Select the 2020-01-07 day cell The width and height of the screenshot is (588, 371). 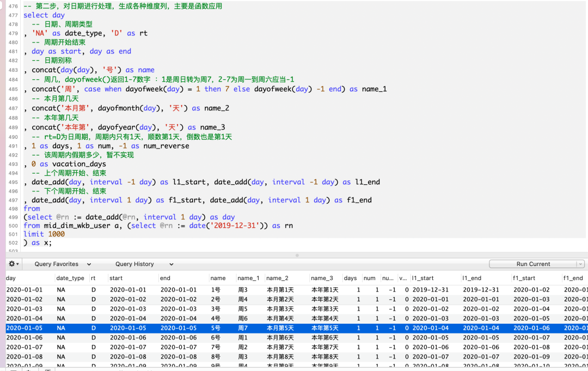pos(24,347)
